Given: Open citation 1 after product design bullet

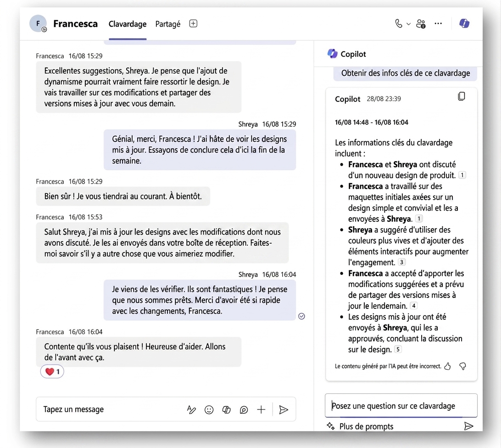Looking at the screenshot, I should click(x=462, y=175).
